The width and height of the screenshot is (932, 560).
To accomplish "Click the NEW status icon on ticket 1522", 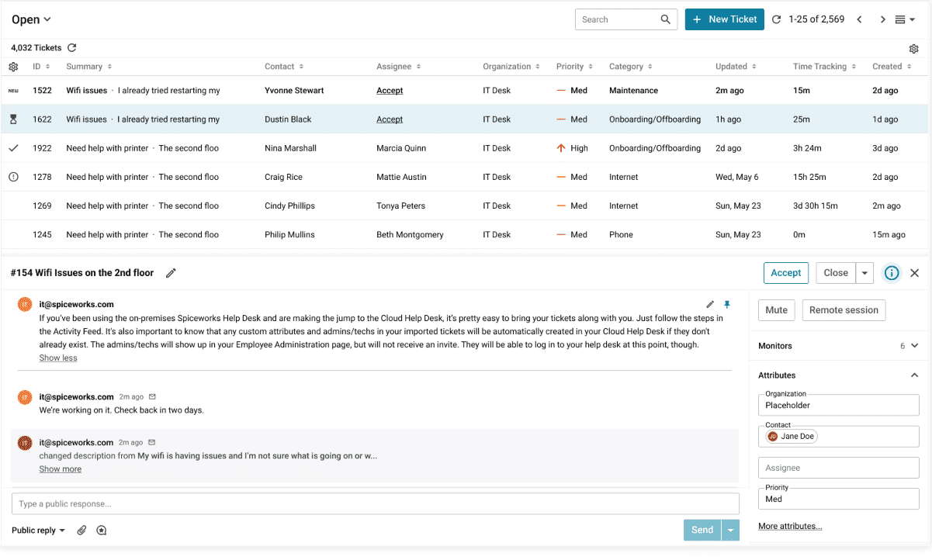I will point(13,91).
